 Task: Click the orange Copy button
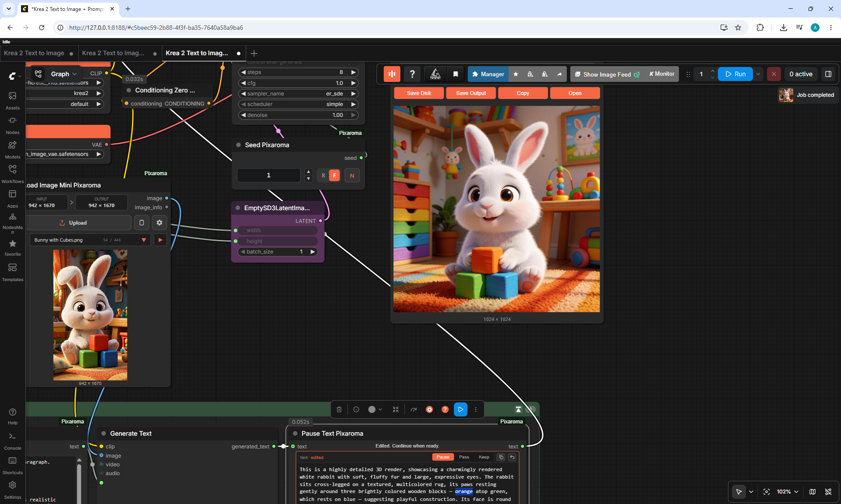pyautogui.click(x=523, y=93)
